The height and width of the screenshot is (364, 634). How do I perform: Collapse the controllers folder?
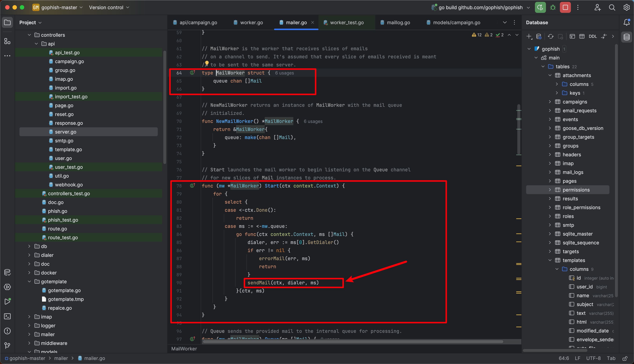pos(29,35)
